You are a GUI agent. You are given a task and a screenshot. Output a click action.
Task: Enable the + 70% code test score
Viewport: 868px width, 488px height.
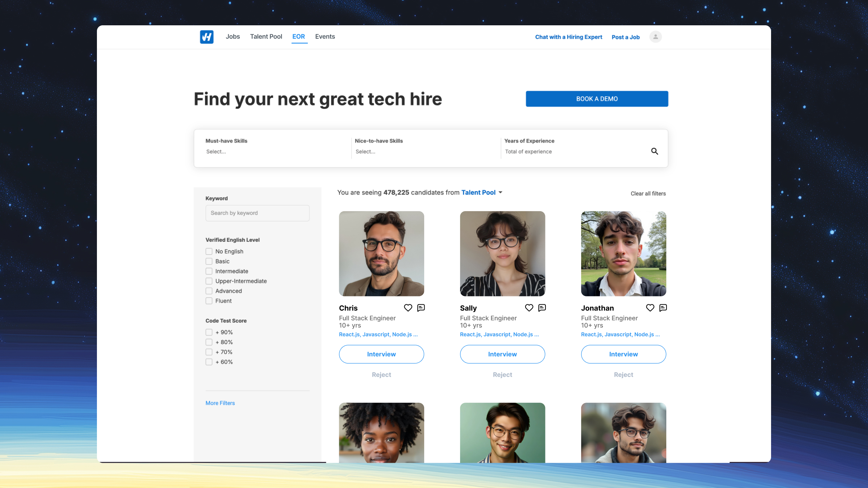(x=209, y=352)
